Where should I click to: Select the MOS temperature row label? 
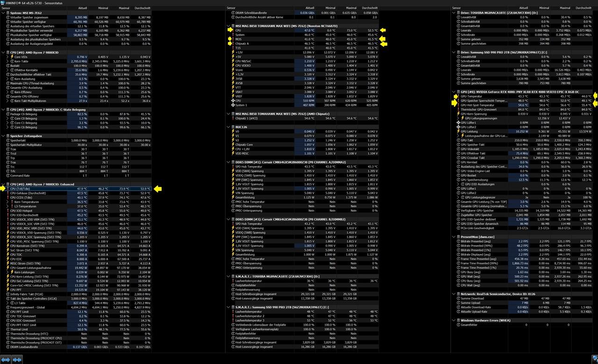pos(238,39)
